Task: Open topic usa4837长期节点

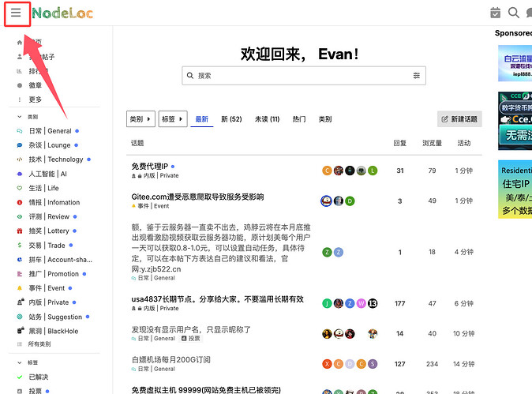Action: (218, 299)
